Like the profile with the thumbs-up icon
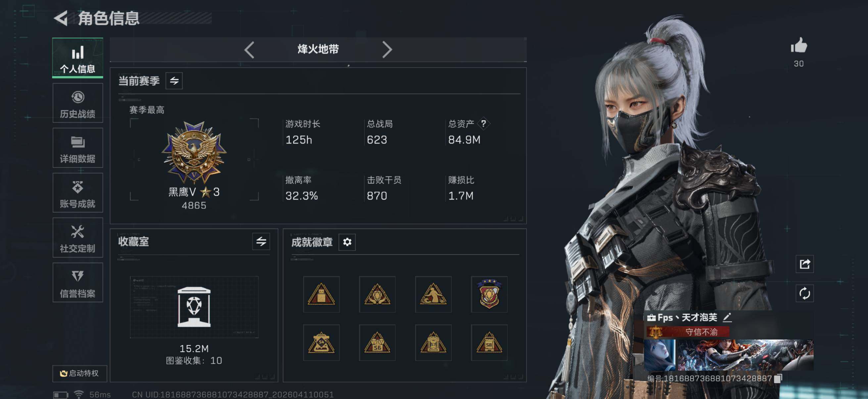Viewport: 868px width, 399px height. click(798, 45)
